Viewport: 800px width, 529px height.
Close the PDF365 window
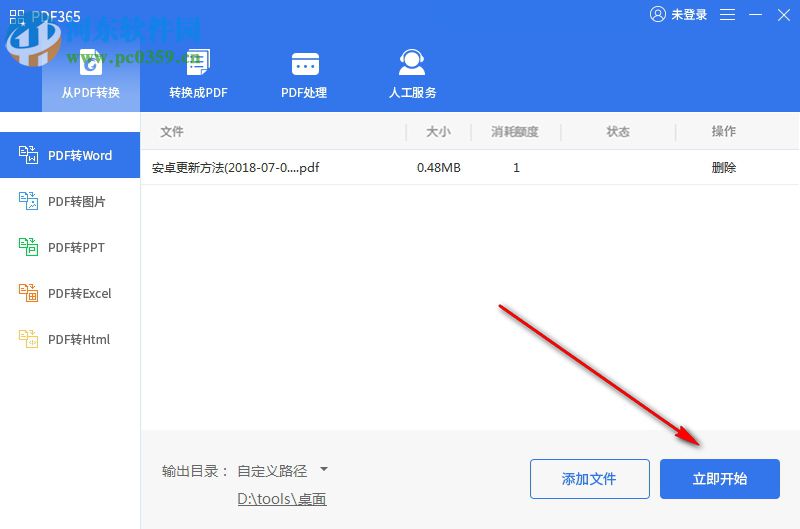click(784, 15)
